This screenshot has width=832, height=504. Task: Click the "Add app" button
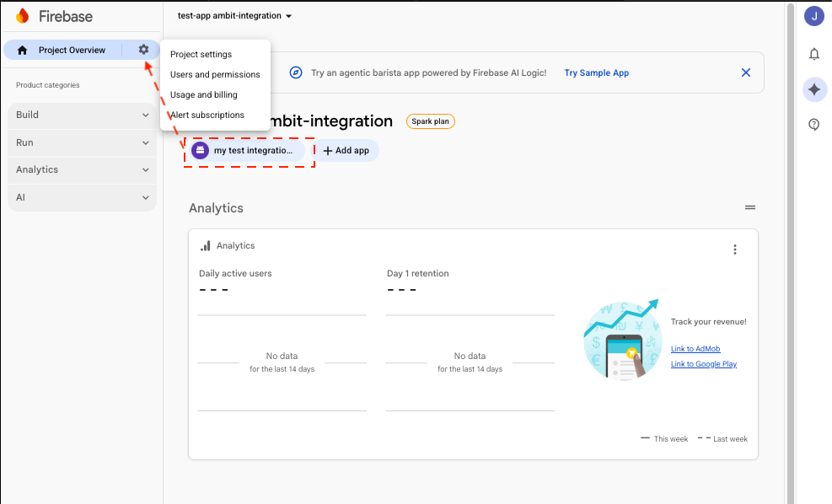point(346,150)
